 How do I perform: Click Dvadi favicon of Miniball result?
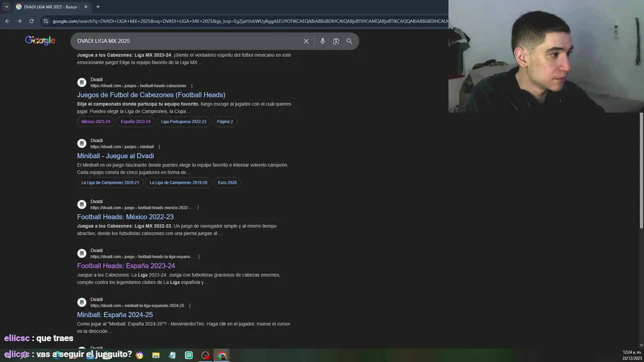tap(82, 143)
